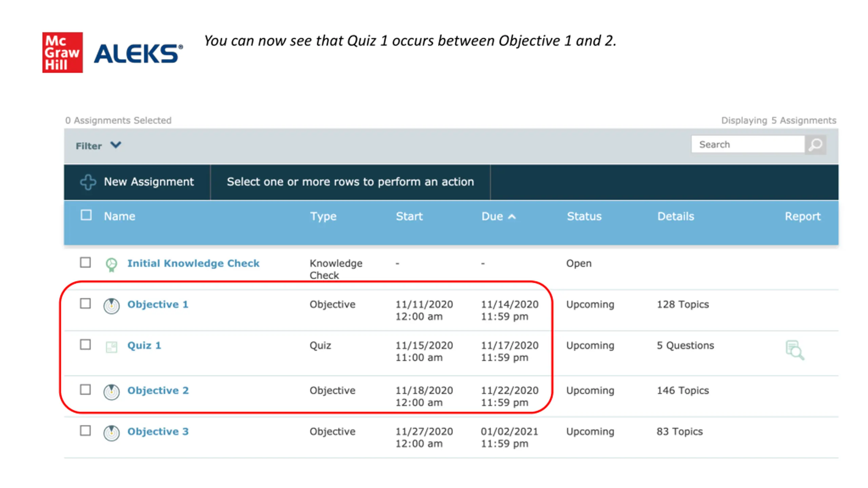Click the 'Objective' type cell for Objective 1
This screenshot has width=868, height=488.
[332, 305]
